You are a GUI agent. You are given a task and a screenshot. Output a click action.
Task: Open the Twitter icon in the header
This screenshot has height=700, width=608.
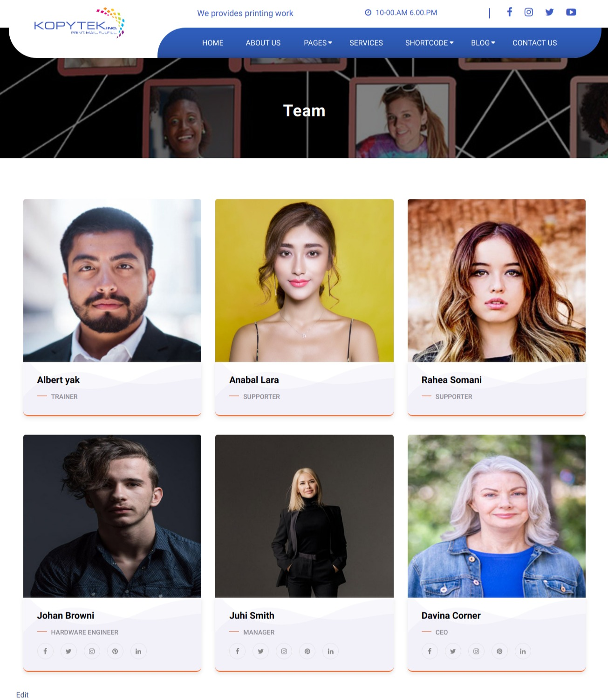pyautogui.click(x=549, y=12)
